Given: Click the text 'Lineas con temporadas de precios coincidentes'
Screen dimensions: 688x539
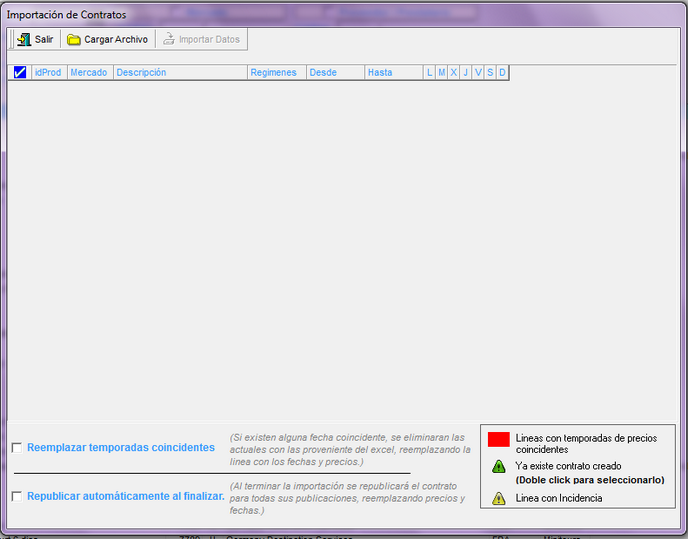Looking at the screenshot, I should click(x=586, y=444).
